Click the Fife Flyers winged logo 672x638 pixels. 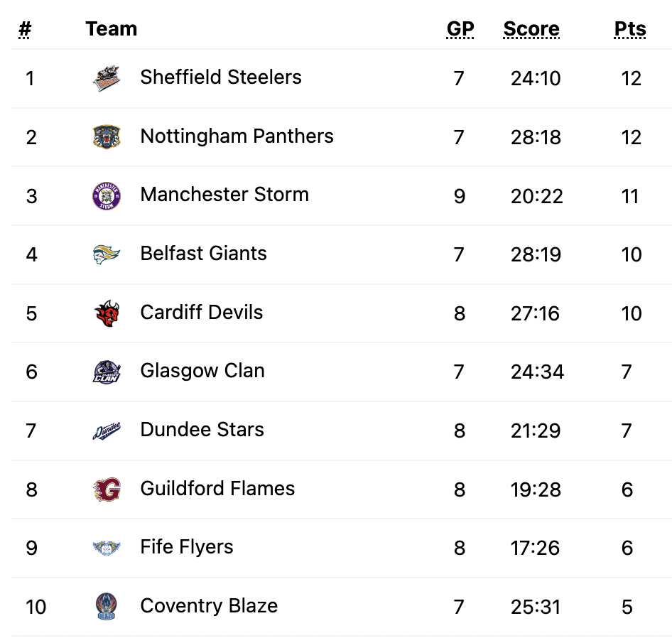pos(107,548)
